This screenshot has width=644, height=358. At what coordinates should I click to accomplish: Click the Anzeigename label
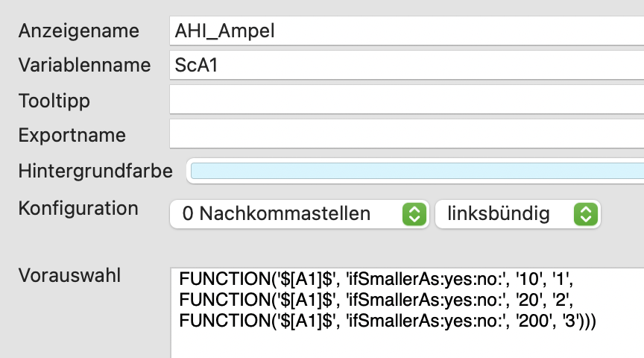(x=79, y=31)
